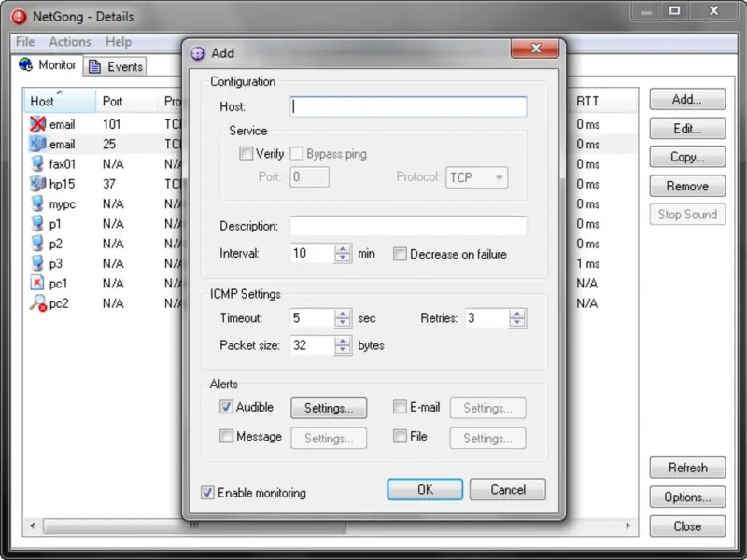The height and width of the screenshot is (560, 747).
Task: Open the Actions menu
Action: tap(70, 42)
